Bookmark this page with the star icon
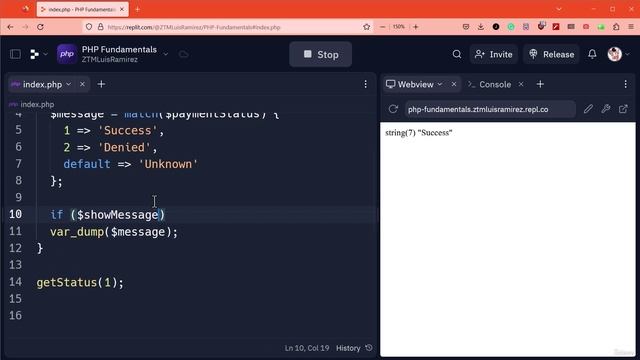 tap(367, 27)
